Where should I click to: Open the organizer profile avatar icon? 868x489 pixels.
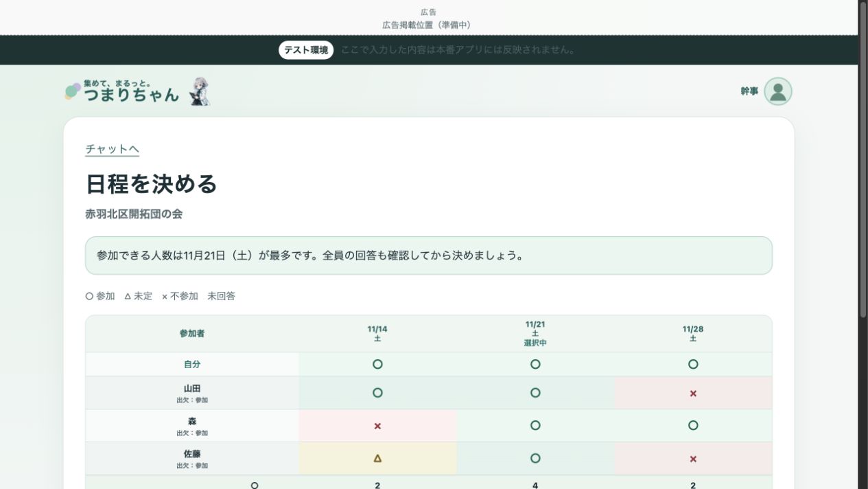[777, 91]
